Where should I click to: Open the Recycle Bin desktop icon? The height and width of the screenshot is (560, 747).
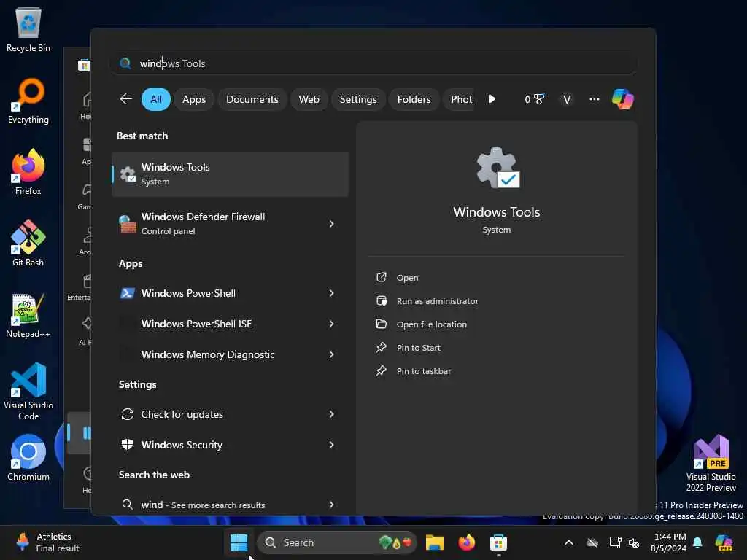(x=28, y=29)
